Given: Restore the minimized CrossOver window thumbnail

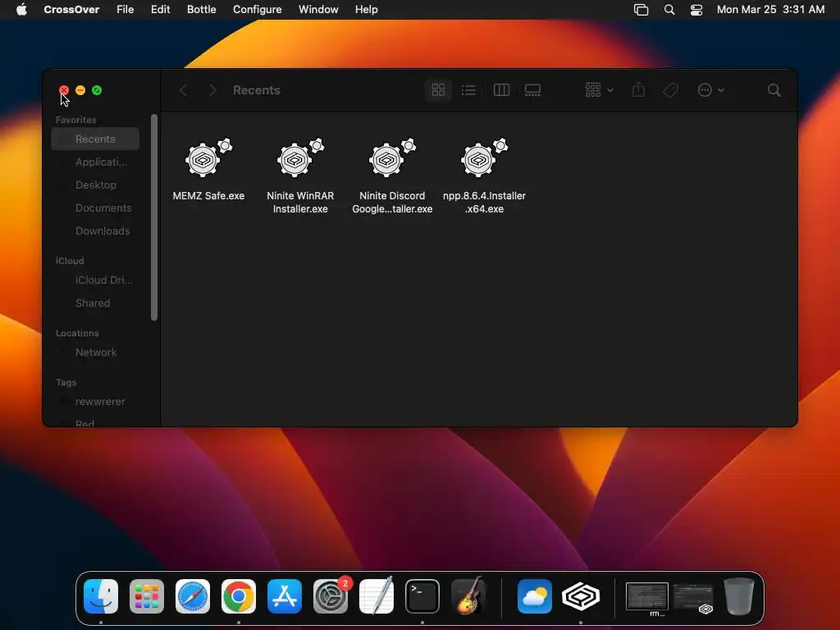Looking at the screenshot, I should 693,598.
